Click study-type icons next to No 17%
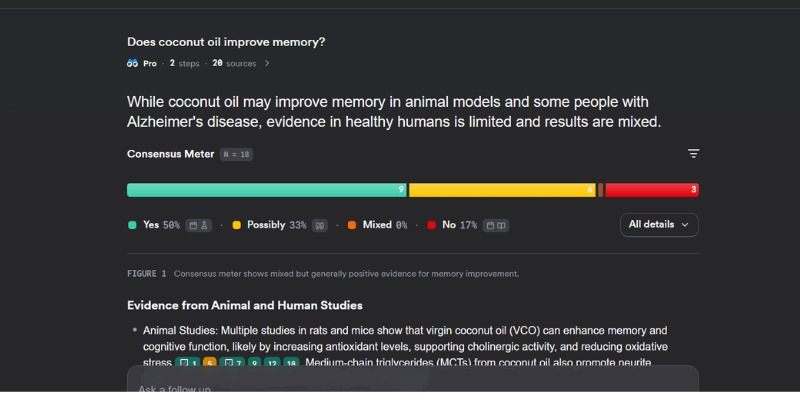 [496, 225]
